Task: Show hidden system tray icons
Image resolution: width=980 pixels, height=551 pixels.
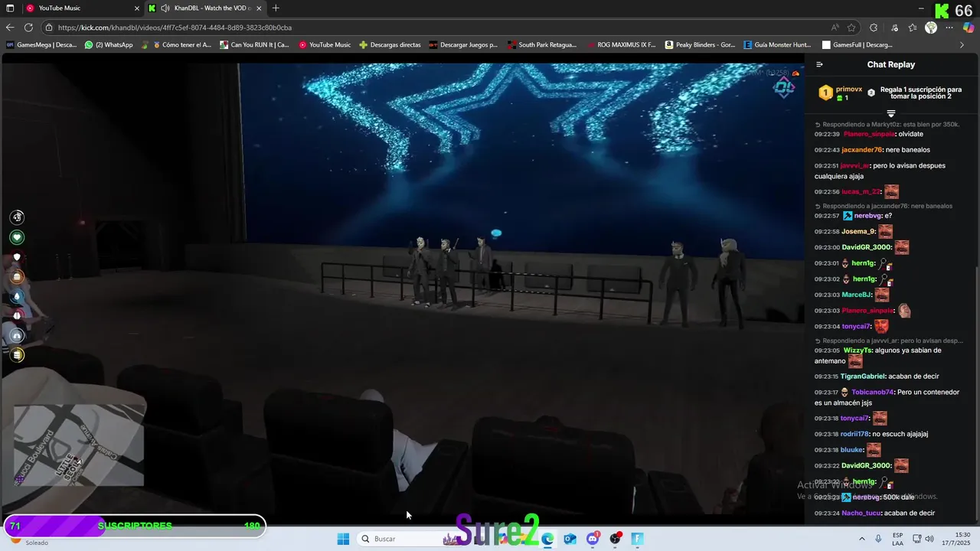Action: point(862,539)
